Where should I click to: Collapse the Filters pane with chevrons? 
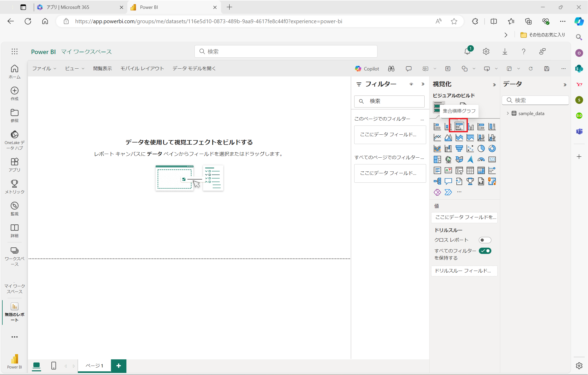[x=423, y=84]
